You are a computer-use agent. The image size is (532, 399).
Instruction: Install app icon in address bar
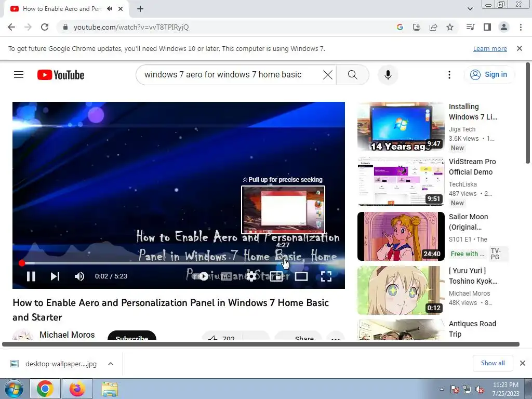point(417,27)
